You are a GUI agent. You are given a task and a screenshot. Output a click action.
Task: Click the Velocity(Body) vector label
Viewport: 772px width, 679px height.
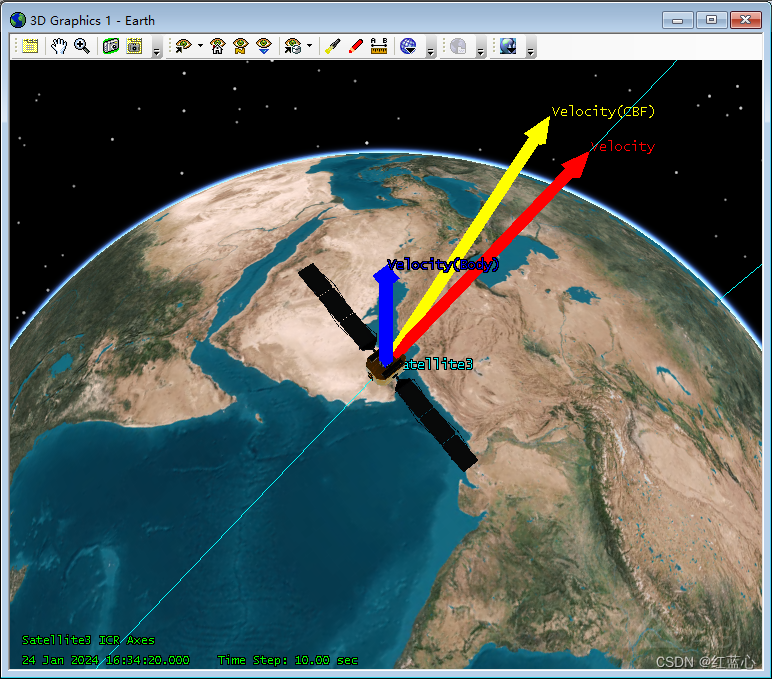(443, 264)
